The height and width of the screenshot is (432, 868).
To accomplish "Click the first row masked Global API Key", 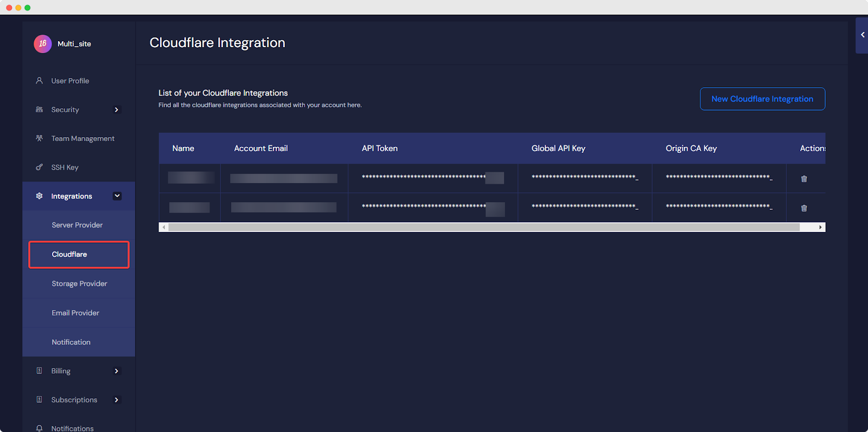I will [x=585, y=177].
